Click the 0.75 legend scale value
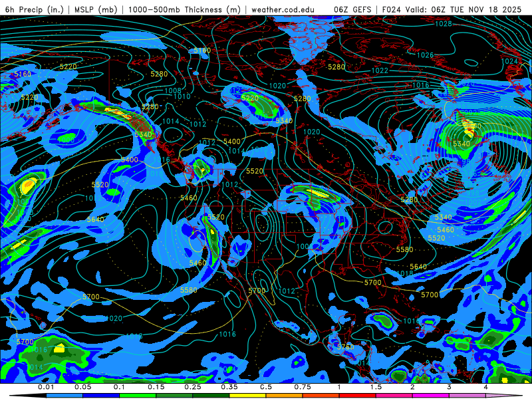 [x=303, y=387]
